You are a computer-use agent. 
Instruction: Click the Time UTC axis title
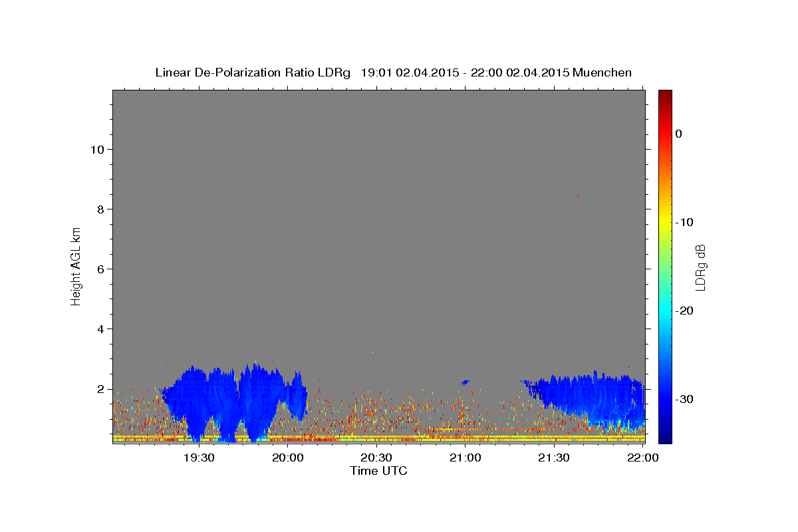(x=378, y=471)
